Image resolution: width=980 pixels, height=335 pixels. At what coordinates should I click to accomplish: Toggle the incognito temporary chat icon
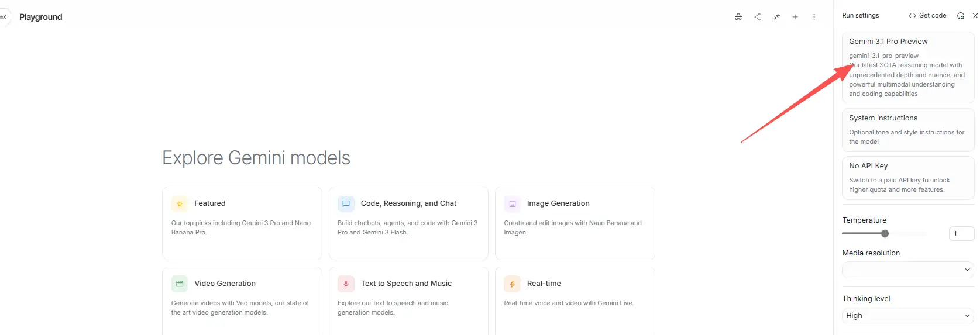(738, 17)
